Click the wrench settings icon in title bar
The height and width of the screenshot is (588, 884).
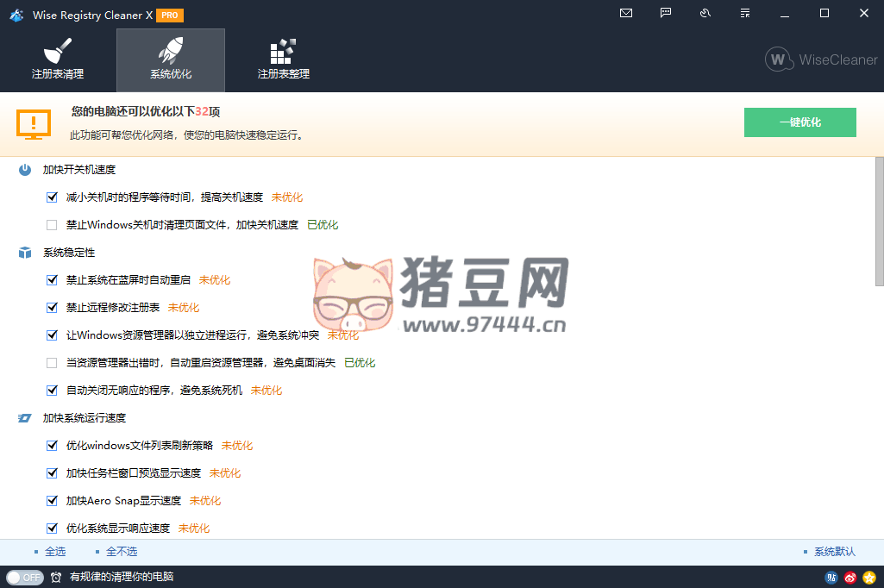705,13
